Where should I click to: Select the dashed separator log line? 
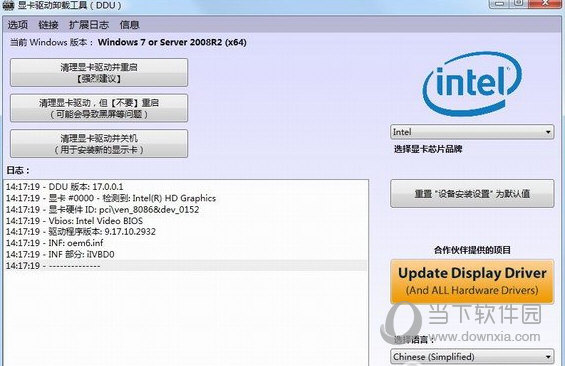click(x=186, y=265)
